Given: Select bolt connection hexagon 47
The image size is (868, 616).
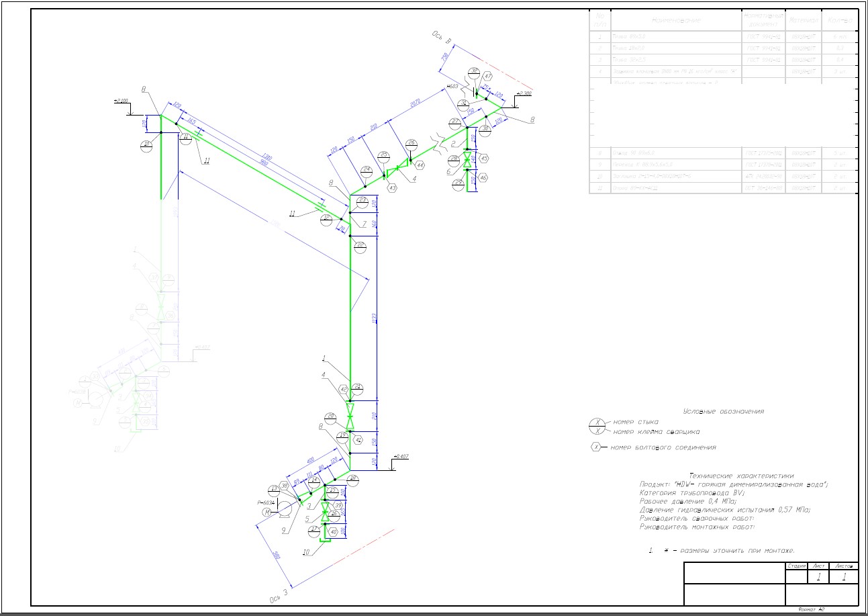Looking at the screenshot, I should click(488, 77).
